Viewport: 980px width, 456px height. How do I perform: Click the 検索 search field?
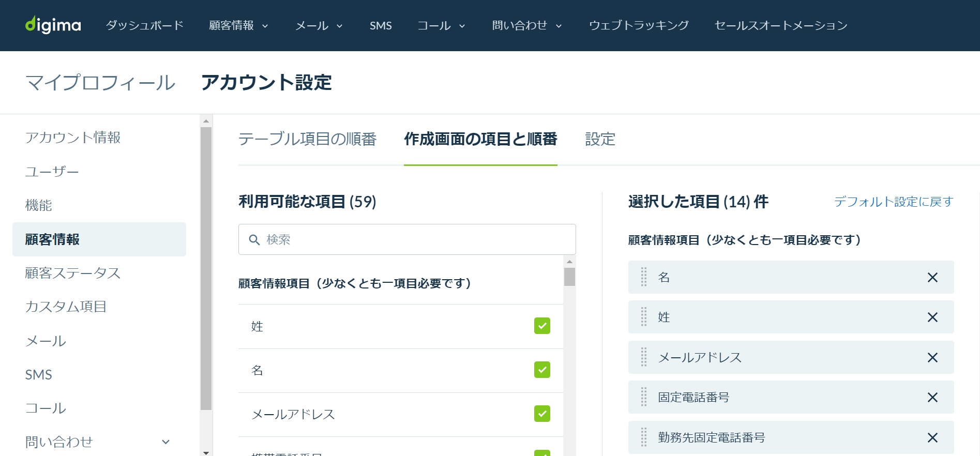pos(407,239)
